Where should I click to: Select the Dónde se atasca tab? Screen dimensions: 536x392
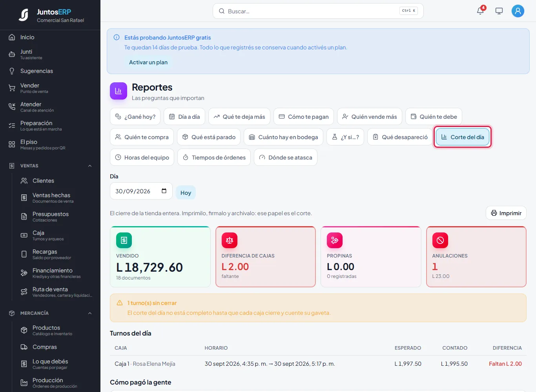(x=286, y=157)
